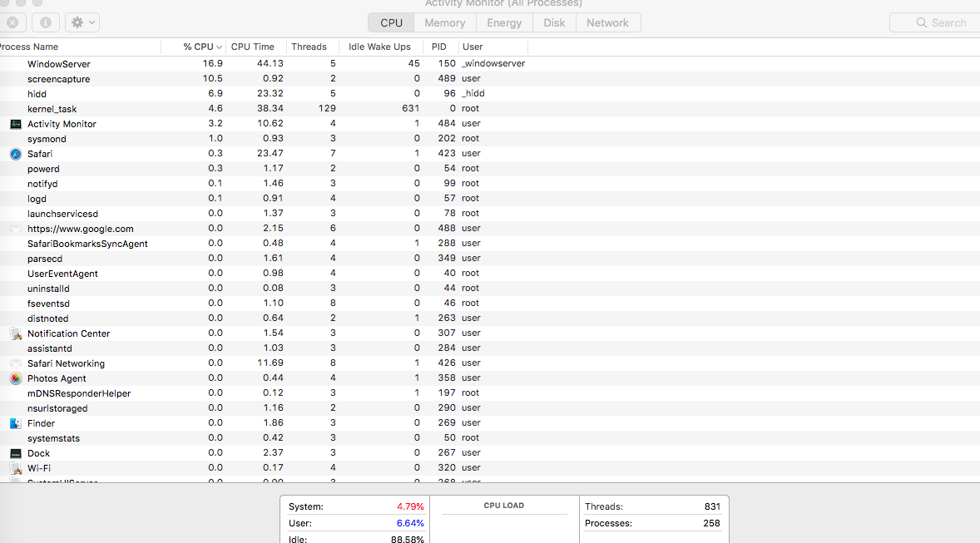Select the Activity Monitor process name
Screen dimensions: 980x543
pos(62,124)
